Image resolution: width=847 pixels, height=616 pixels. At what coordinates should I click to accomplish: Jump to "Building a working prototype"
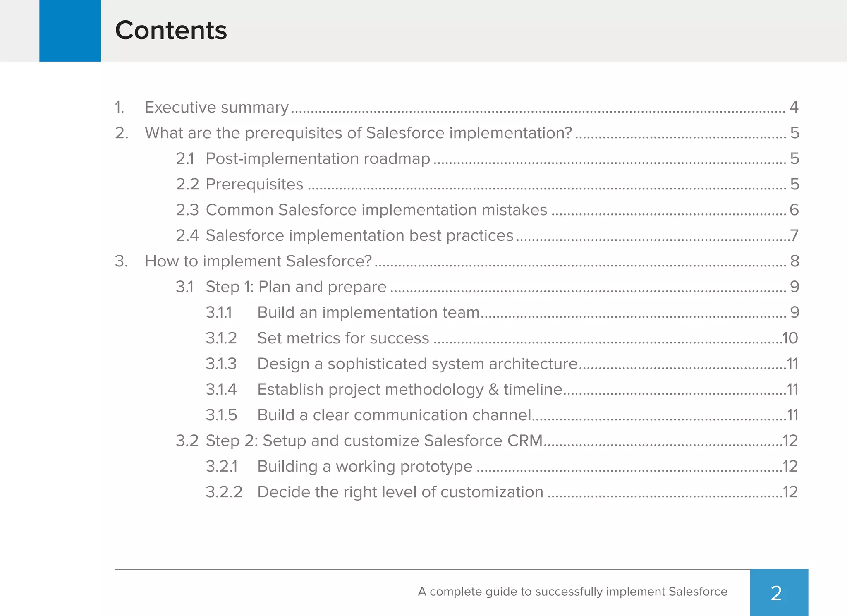pos(364,467)
